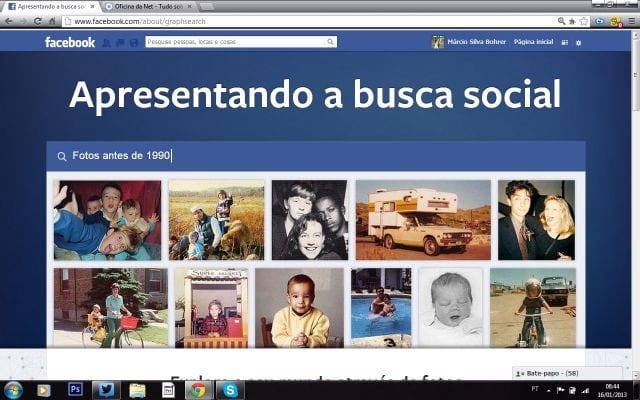Open the notifications globe icon

pos(134,42)
